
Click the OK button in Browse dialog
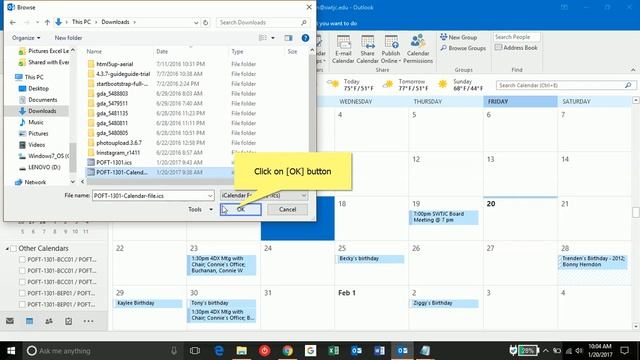point(241,209)
